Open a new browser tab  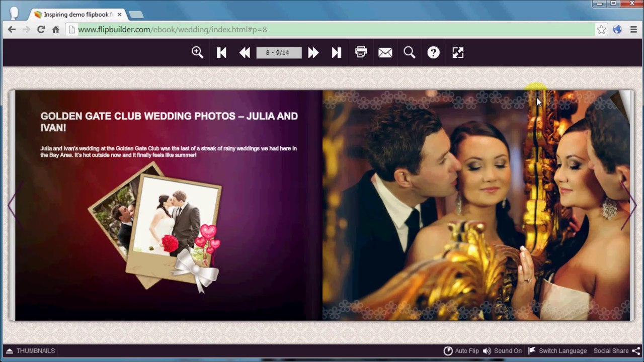coord(136,15)
